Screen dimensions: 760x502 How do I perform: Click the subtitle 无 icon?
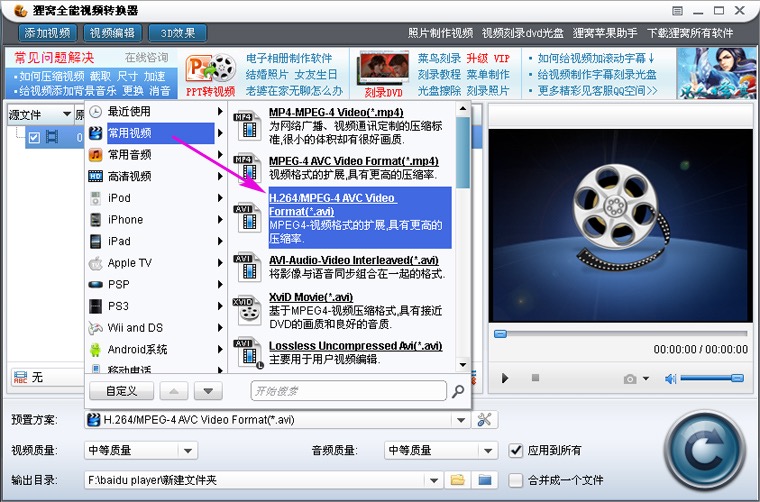[20, 377]
